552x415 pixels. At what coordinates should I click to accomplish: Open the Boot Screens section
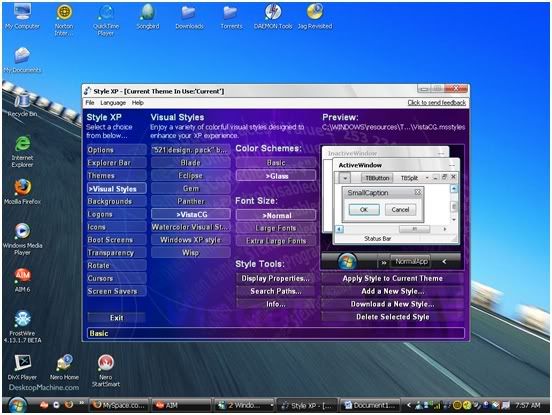(x=117, y=240)
